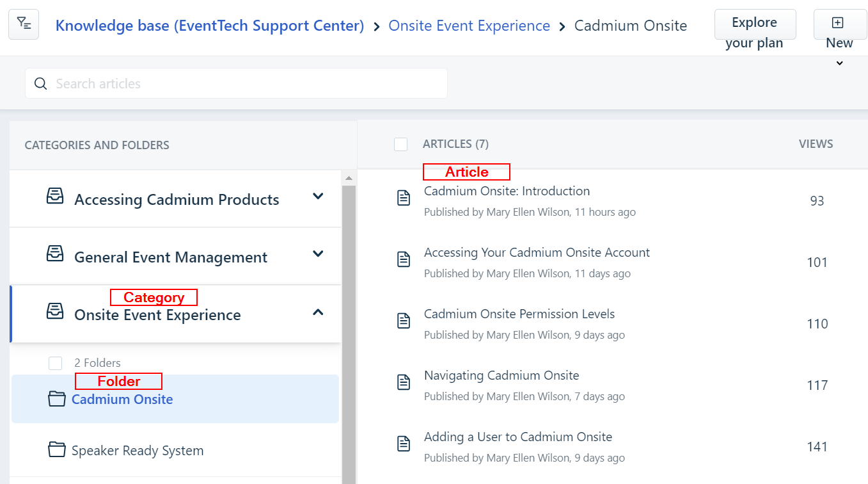Select the Cadmium Onsite folder
868x484 pixels.
coord(175,399)
